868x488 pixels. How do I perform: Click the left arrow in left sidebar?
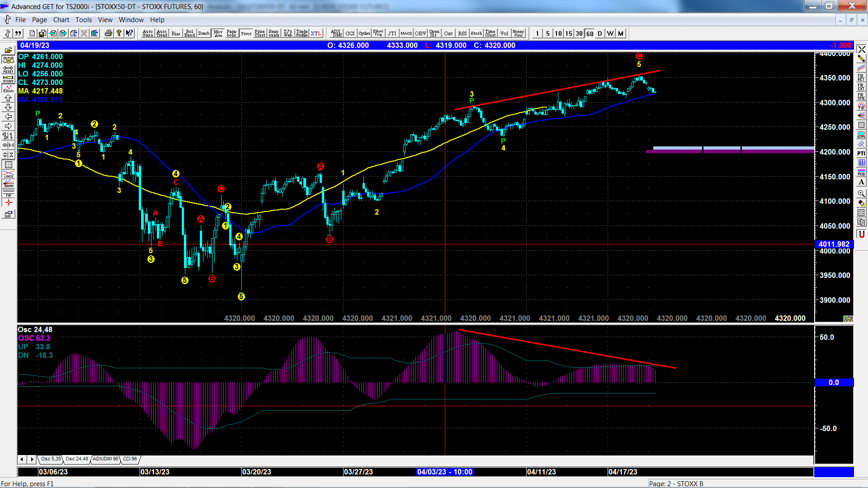(x=8, y=117)
